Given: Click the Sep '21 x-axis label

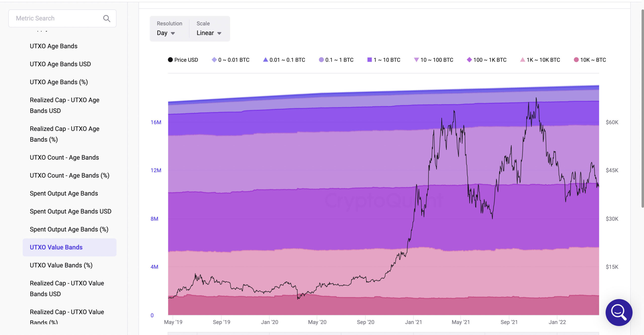Looking at the screenshot, I should (x=509, y=322).
